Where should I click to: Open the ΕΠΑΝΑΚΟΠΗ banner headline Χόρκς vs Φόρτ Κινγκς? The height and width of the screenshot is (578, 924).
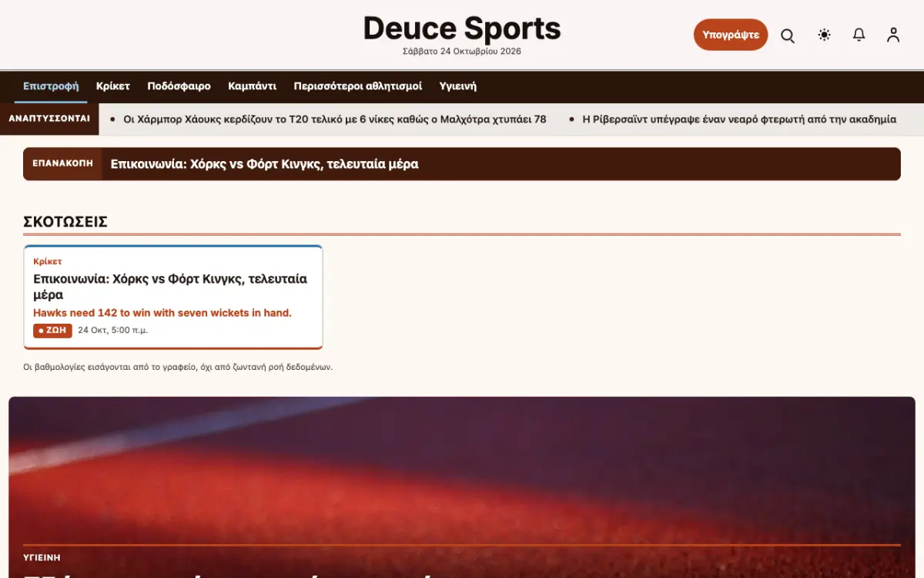[x=265, y=164]
